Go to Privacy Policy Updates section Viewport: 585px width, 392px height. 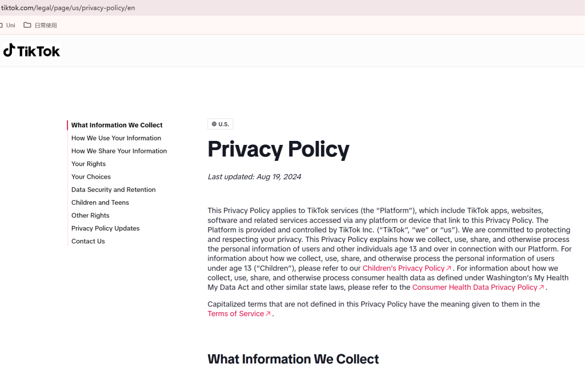pyautogui.click(x=105, y=228)
